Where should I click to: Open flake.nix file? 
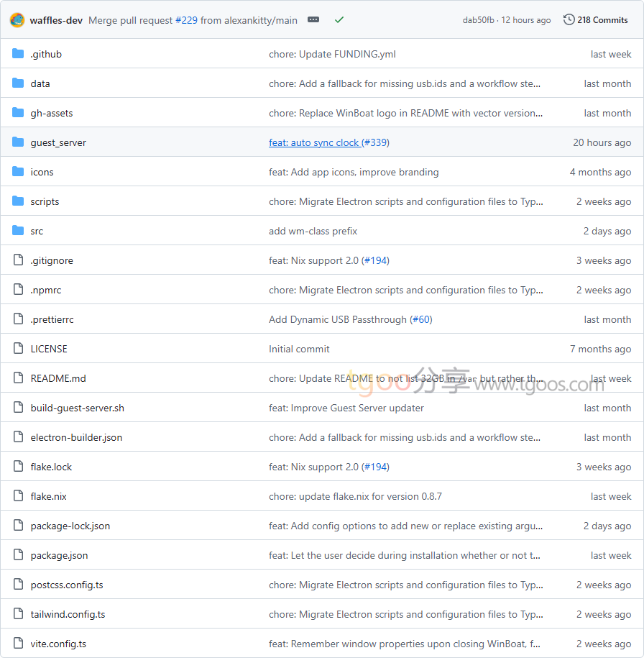48,496
